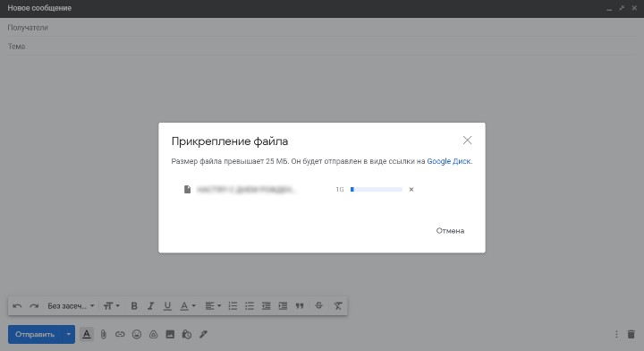Open the emoji picker
This screenshot has width=644, height=351.
point(137,334)
